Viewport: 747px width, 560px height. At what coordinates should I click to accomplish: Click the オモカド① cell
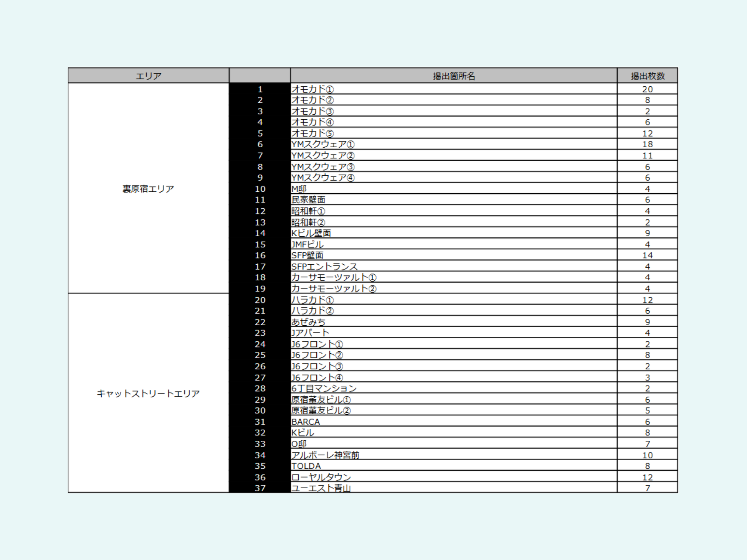pos(454,89)
